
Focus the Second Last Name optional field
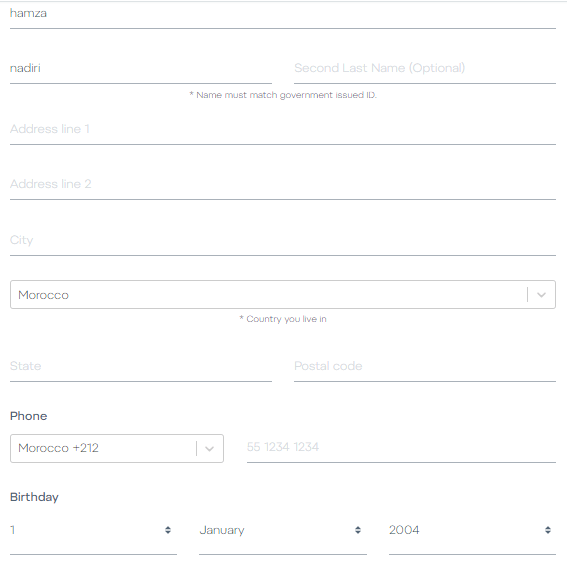(x=425, y=69)
